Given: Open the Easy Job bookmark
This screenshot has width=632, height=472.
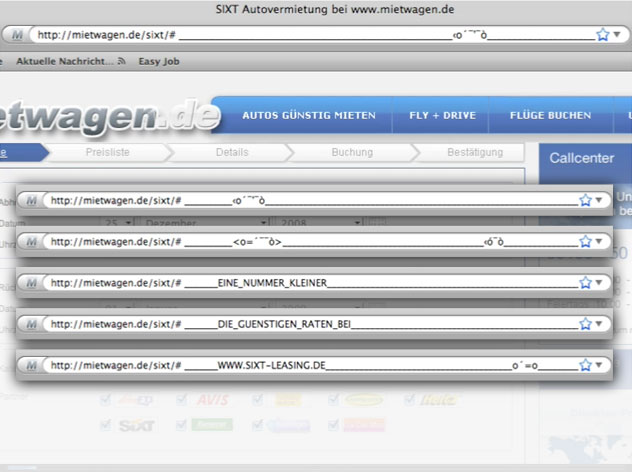Looking at the screenshot, I should (161, 61).
